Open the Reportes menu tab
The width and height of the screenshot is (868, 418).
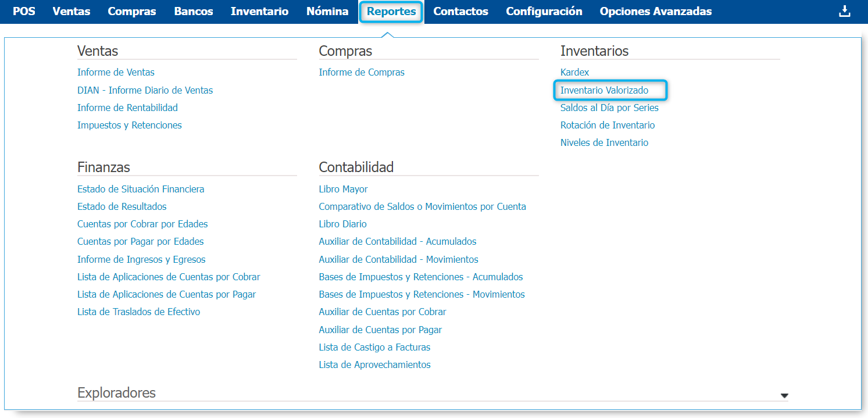[391, 12]
